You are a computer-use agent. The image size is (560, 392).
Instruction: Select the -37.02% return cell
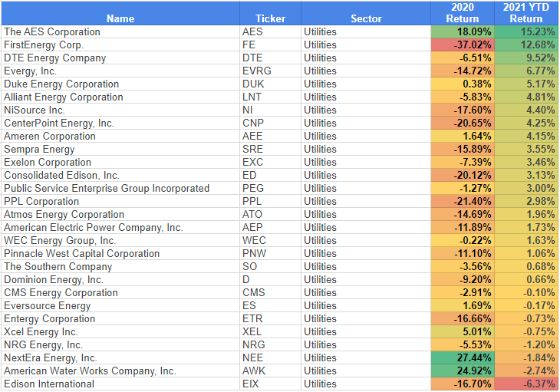(463, 45)
